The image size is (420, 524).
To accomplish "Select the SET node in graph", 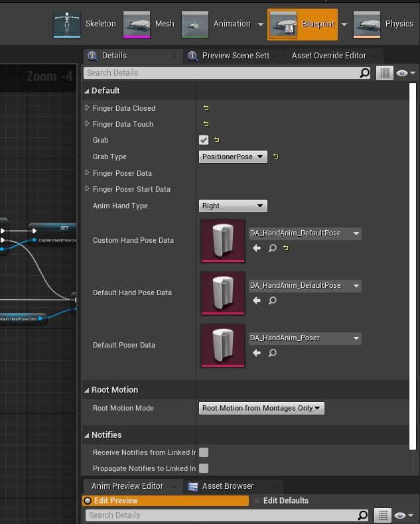I will (x=54, y=233).
